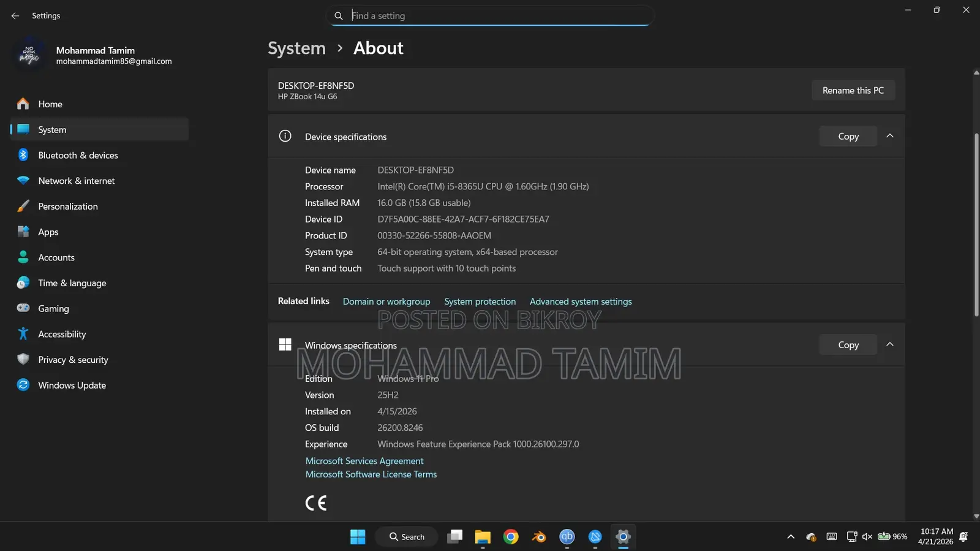
Task: Select Windows Update menu item
Action: pos(99,385)
